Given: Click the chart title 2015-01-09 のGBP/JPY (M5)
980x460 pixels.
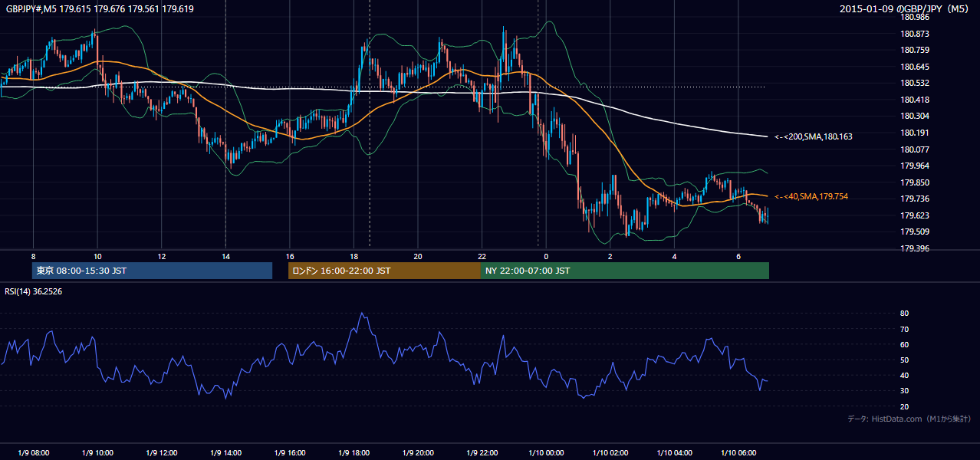Looking at the screenshot, I should pyautogui.click(x=905, y=9).
